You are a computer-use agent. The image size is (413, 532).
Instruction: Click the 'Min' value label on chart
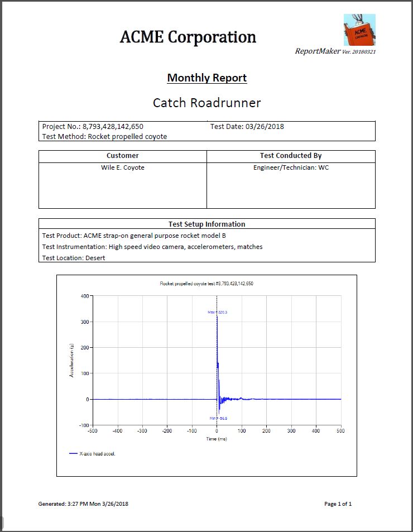click(218, 418)
